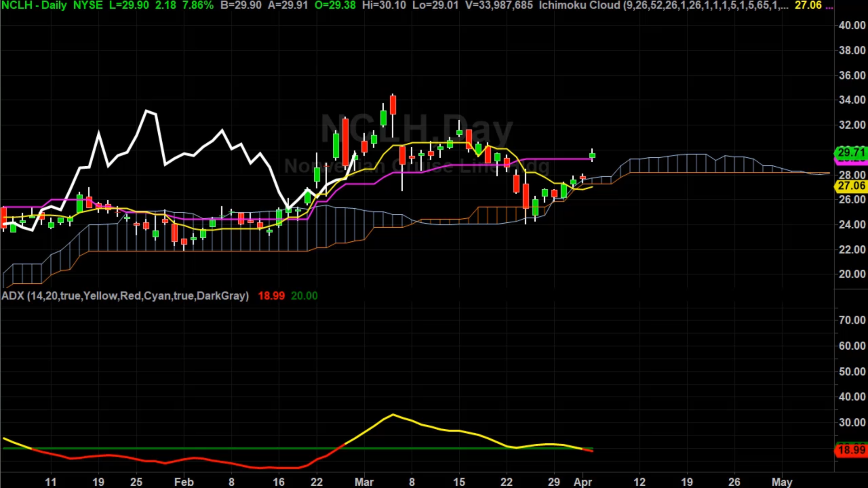Click the NYSE exchange label
This screenshot has width=868, height=488.
coord(88,5)
